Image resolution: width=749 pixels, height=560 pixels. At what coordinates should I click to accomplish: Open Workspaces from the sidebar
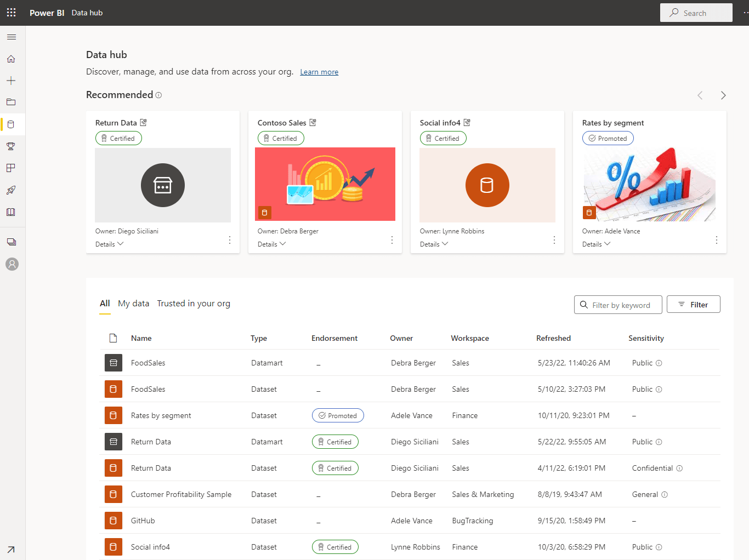11,242
